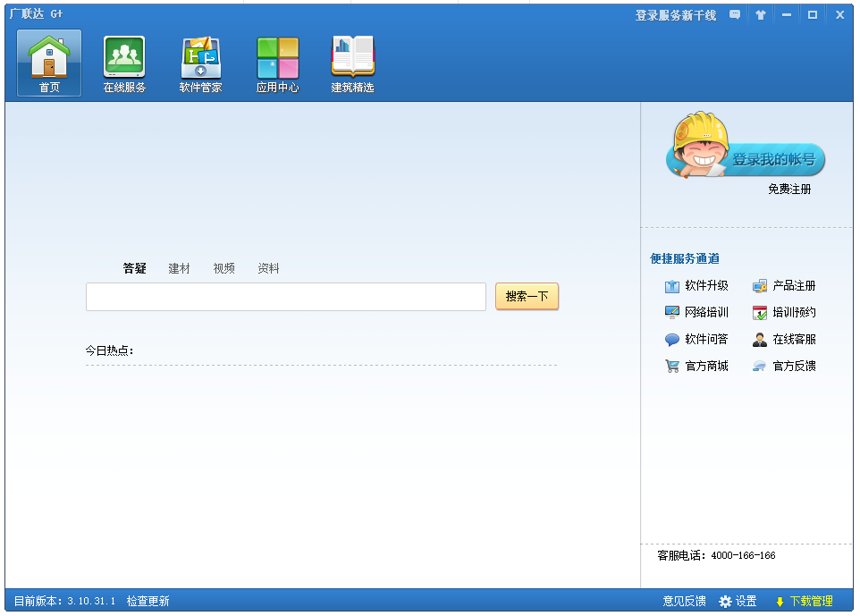Switch to the 建材 search tab
Image resolution: width=860 pixels, height=616 pixels.
click(x=179, y=268)
